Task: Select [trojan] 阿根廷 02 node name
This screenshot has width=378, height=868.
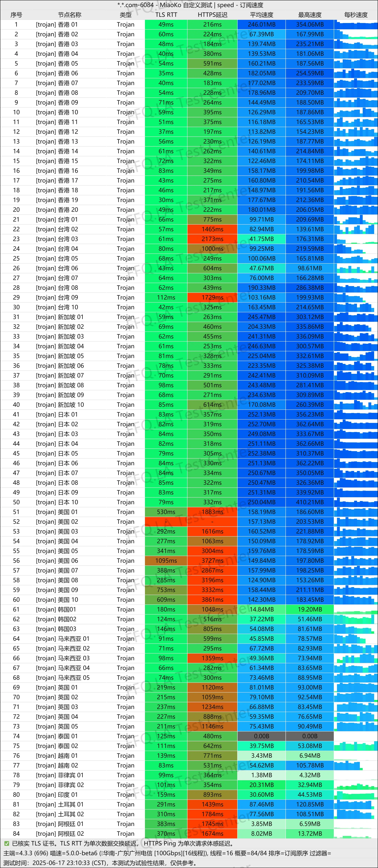Action: pos(60,833)
